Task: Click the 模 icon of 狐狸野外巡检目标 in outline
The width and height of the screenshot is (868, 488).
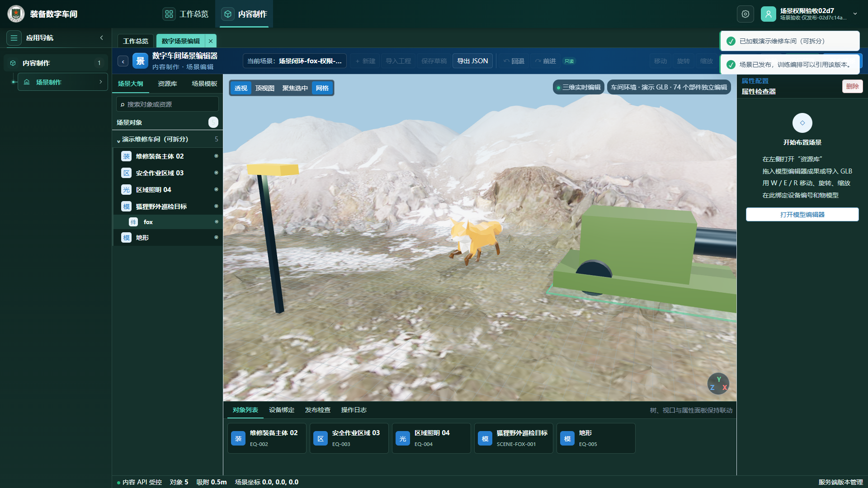Action: 127,206
